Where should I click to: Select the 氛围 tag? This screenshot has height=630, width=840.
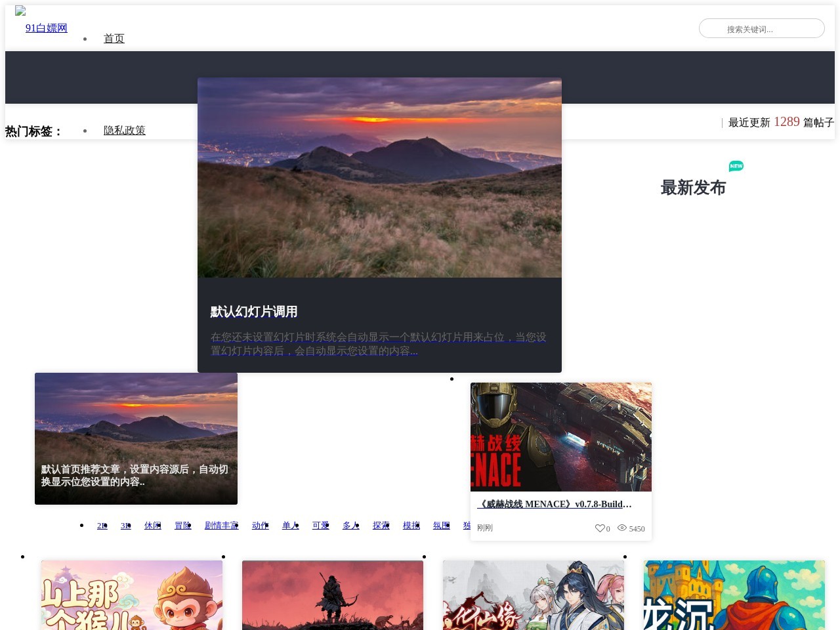442,526
